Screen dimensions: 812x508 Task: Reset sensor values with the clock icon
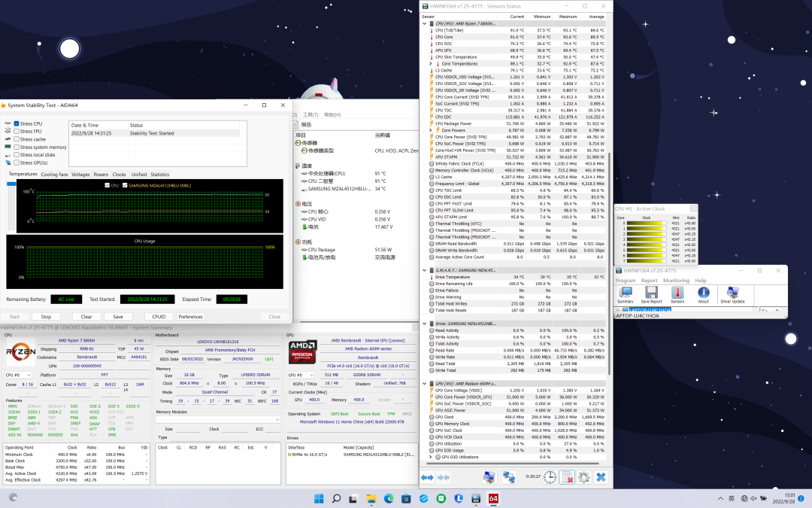[550, 477]
